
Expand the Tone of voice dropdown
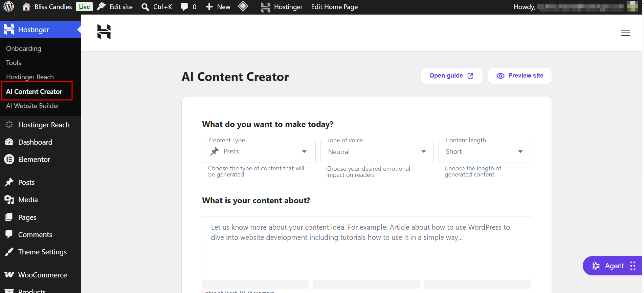click(377, 151)
